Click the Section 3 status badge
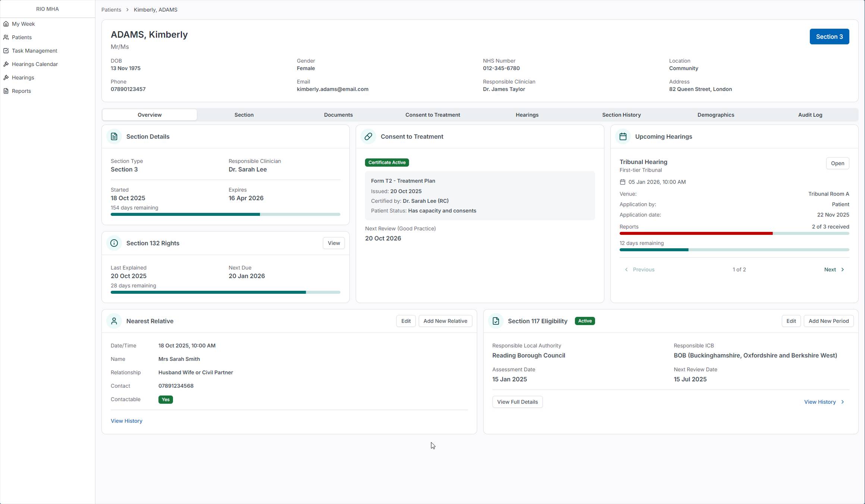 tap(829, 37)
